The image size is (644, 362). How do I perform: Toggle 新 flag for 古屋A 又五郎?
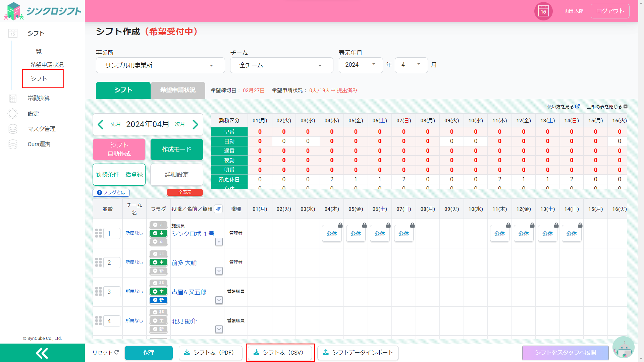(158, 300)
